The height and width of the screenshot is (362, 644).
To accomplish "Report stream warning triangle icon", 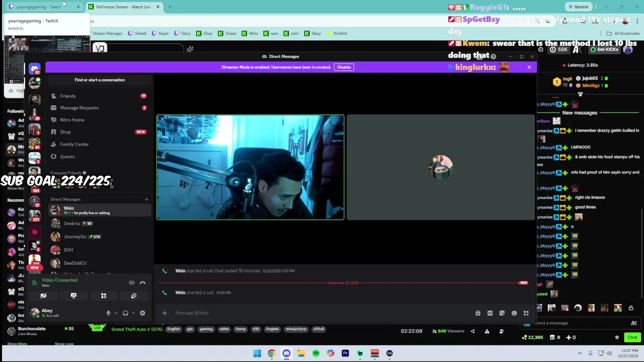I will 487,331.
